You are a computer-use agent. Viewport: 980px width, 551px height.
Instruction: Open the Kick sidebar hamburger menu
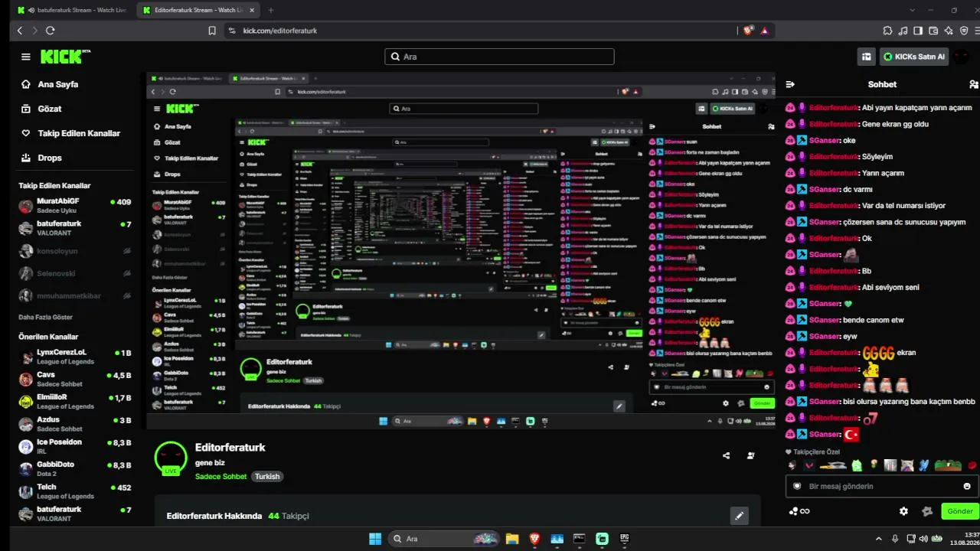(x=26, y=57)
